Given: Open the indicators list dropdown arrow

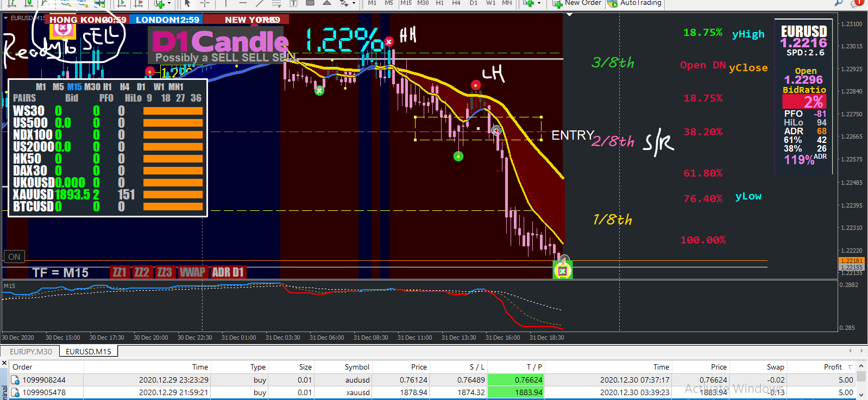Looking at the screenshot, I should (169, 3).
